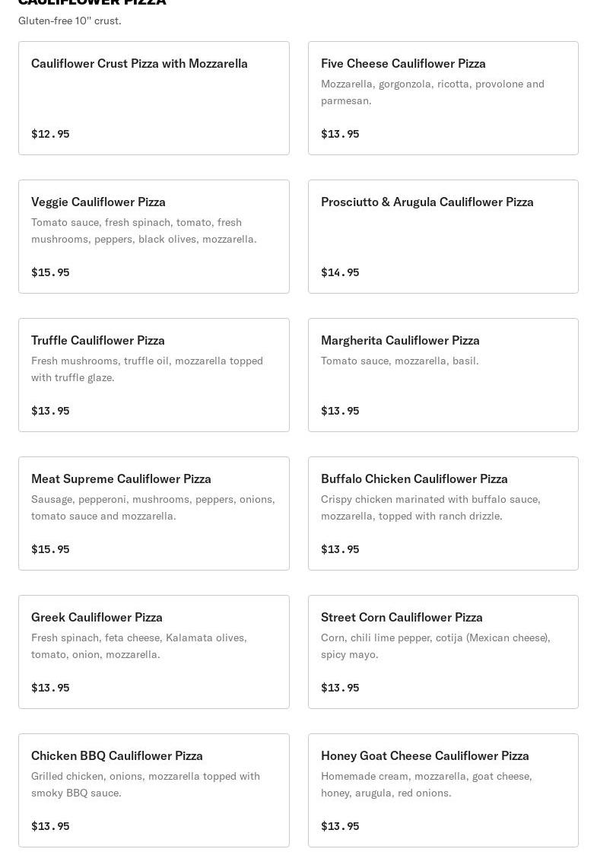Pick the Meat Supreme Cauliflower Pizza

point(154,513)
